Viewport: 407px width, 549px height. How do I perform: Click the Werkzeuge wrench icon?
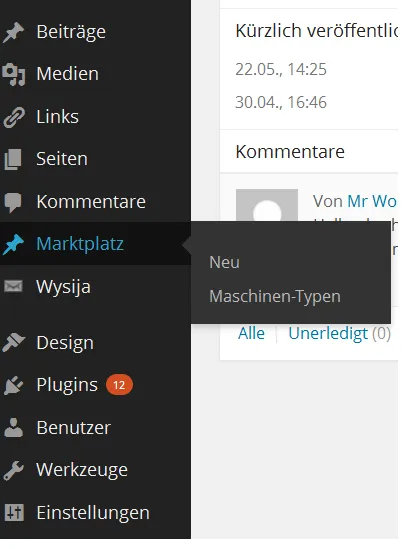pyautogui.click(x=13, y=470)
